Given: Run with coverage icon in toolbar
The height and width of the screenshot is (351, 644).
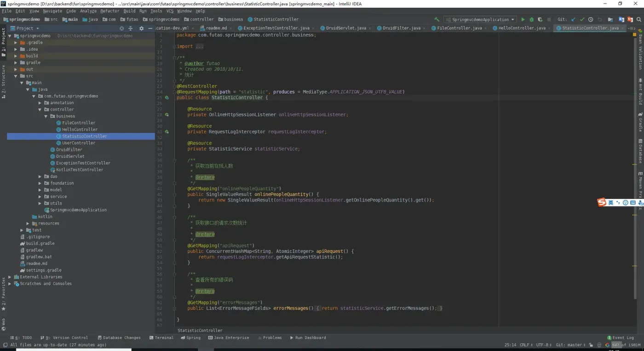Looking at the screenshot, I should pyautogui.click(x=540, y=20).
